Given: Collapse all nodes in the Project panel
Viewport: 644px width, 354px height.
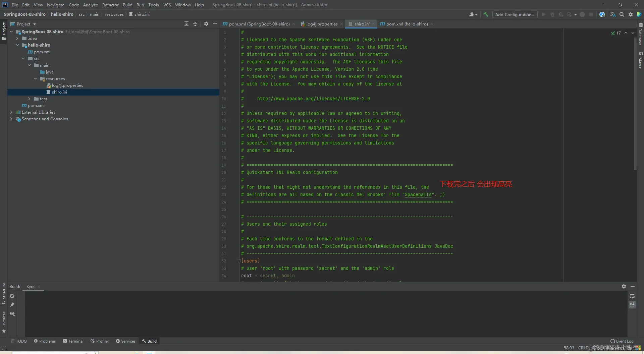Looking at the screenshot, I should click(195, 24).
